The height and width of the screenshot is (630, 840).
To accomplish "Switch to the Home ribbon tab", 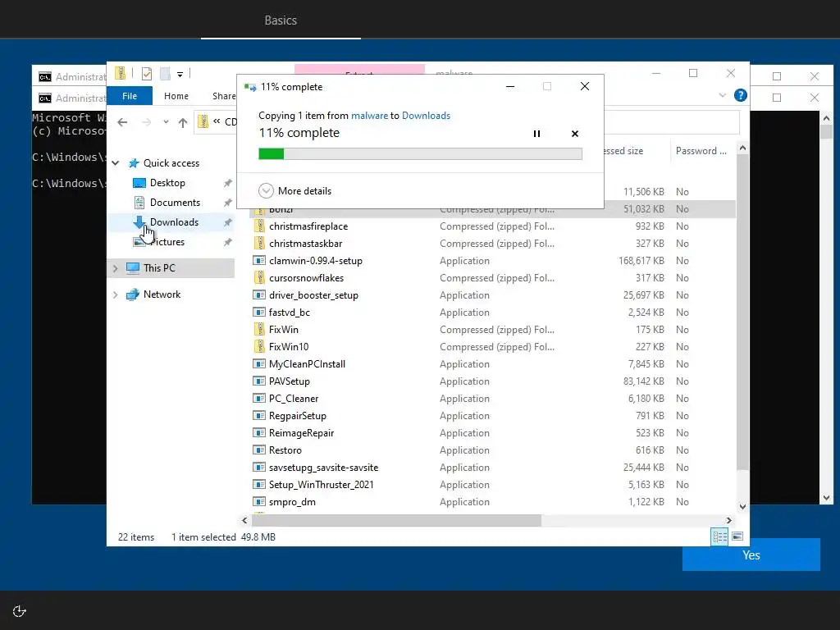I will click(176, 96).
